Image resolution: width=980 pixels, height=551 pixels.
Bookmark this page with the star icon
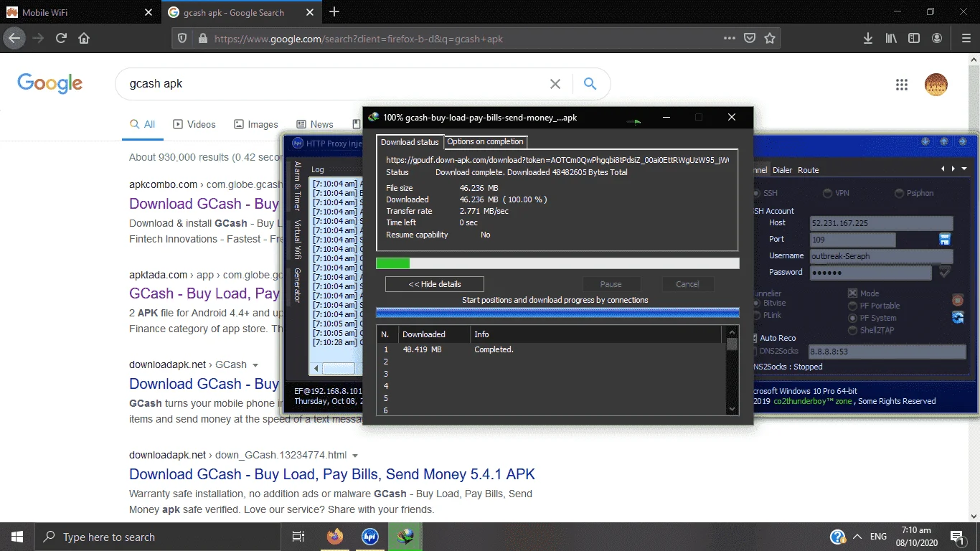pos(770,39)
